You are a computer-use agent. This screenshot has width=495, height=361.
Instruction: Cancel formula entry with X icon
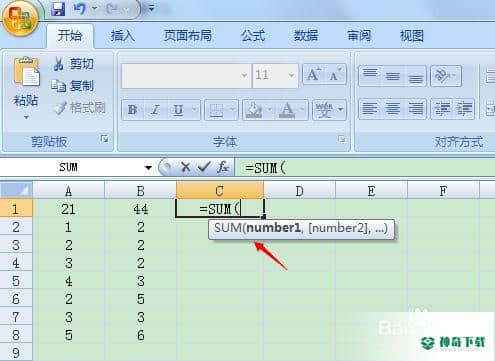186,167
